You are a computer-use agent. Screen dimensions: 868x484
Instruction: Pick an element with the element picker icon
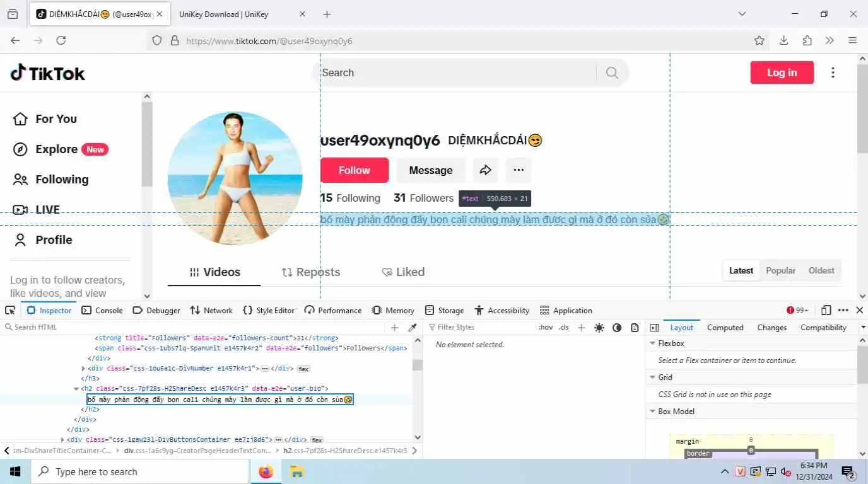click(10, 310)
